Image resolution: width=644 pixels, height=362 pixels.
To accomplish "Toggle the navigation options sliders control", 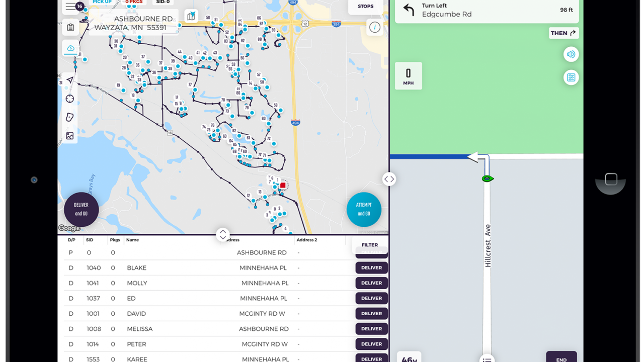I will (571, 77).
